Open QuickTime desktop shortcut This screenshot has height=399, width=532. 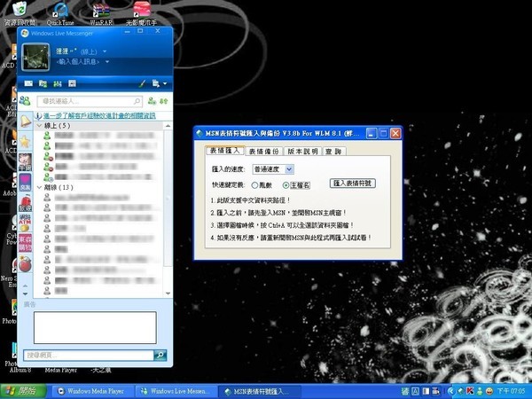(x=60, y=13)
